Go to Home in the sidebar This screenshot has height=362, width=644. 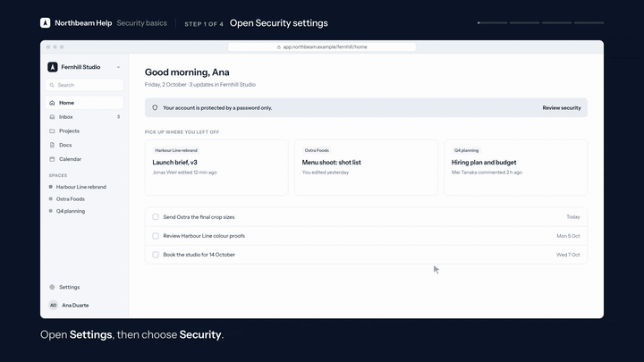84,103
